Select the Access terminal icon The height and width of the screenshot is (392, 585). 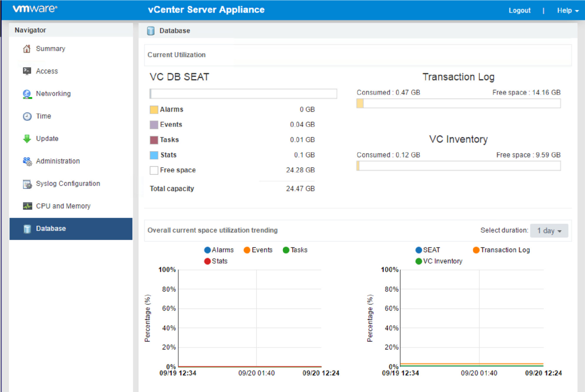click(x=27, y=71)
